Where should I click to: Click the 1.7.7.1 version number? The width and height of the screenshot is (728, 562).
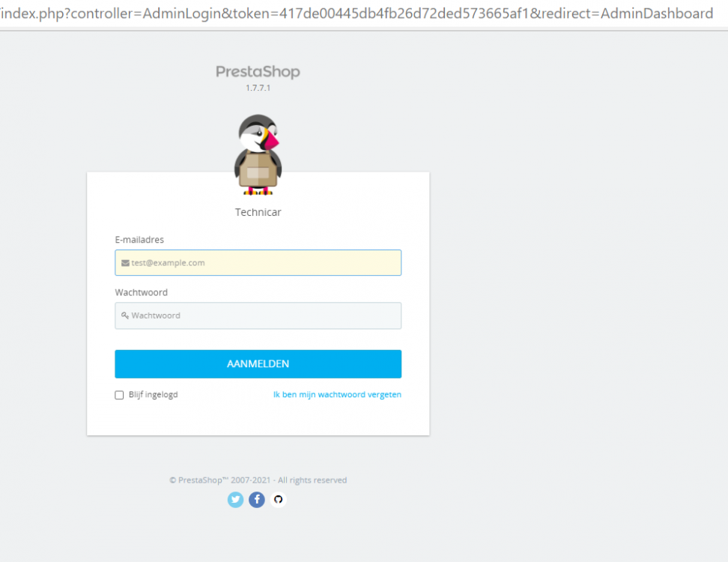[258, 88]
